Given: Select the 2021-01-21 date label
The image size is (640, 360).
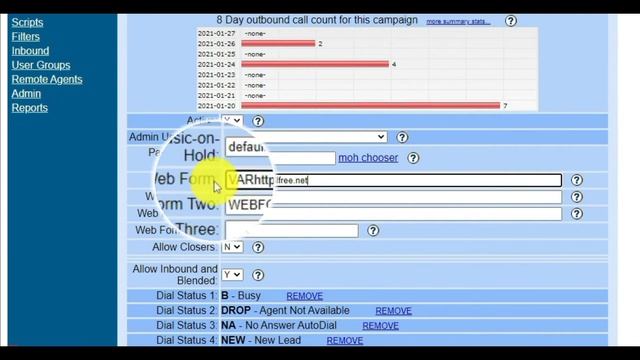Looking at the screenshot, I should click(217, 96).
